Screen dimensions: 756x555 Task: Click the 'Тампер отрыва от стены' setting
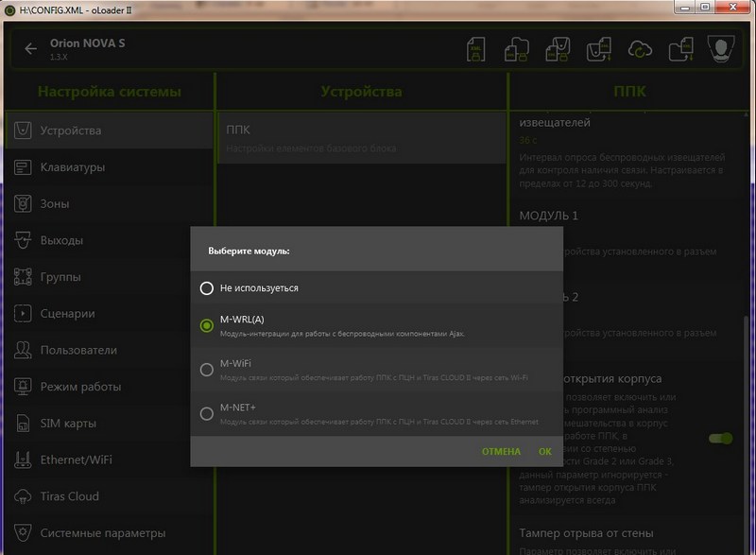pos(586,533)
